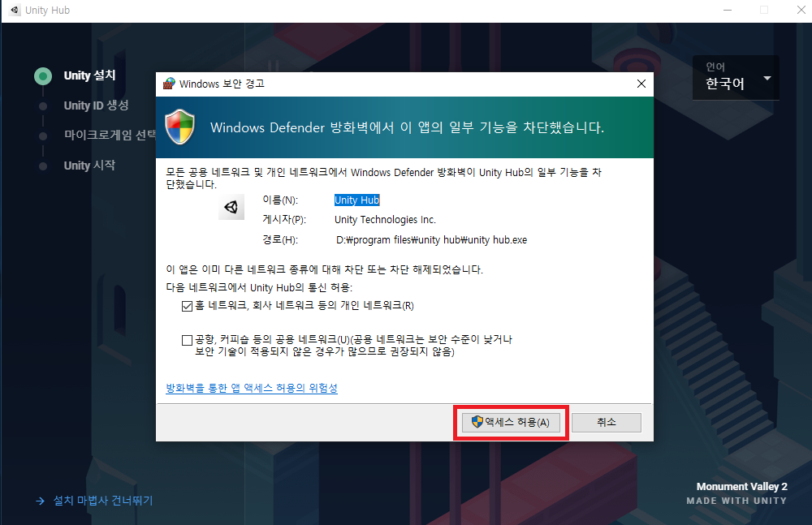Click the Unity Hub logo in title bar

pyautogui.click(x=15, y=10)
